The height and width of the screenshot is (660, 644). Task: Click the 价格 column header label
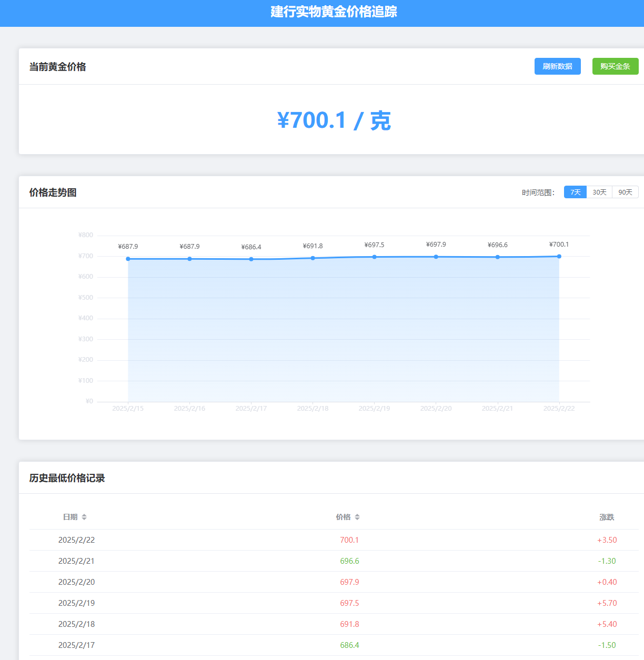pyautogui.click(x=343, y=517)
